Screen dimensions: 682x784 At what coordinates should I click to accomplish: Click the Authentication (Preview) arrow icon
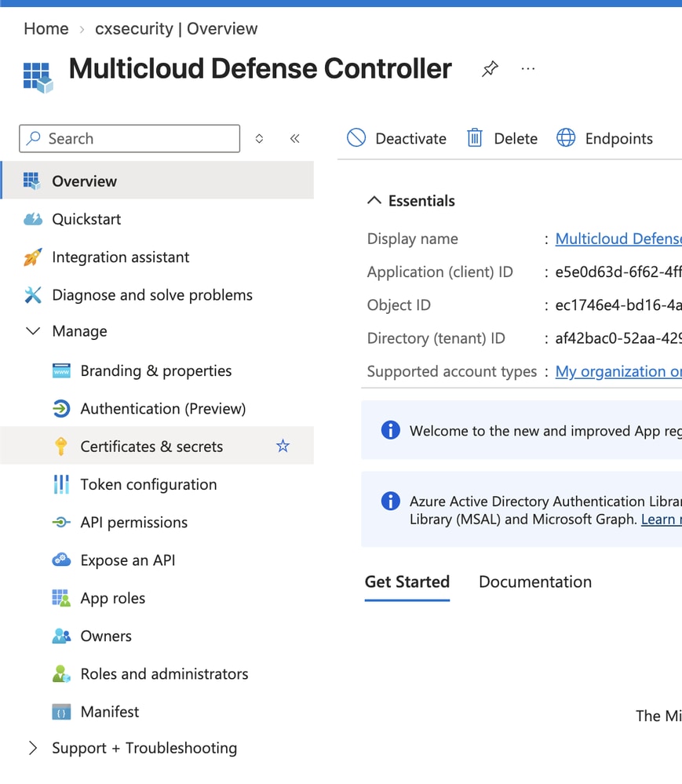[61, 409]
